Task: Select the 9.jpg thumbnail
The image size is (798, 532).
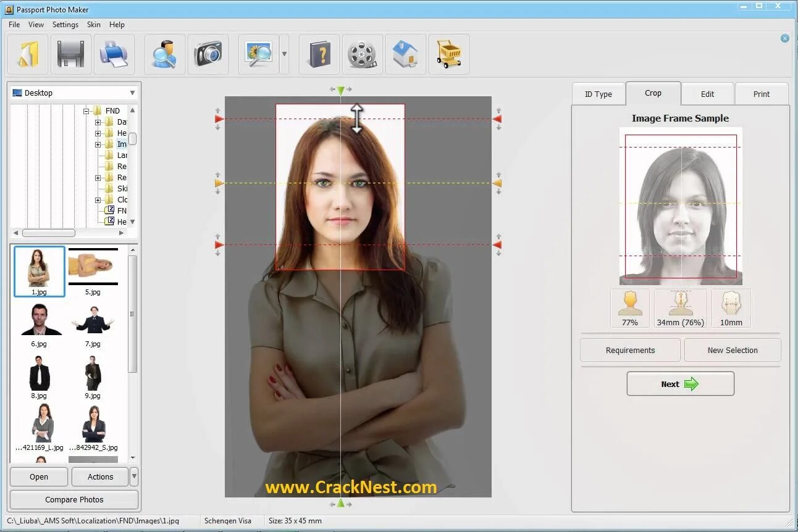Action: click(93, 376)
